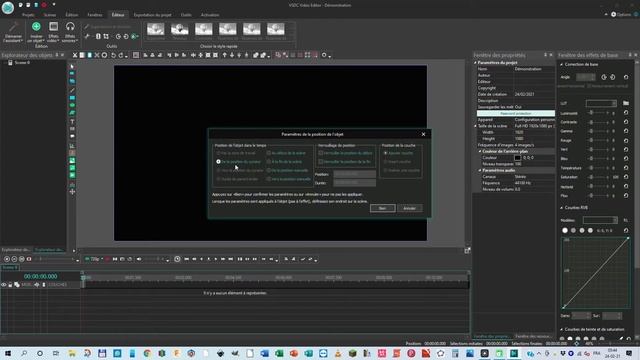
Task: Click the black Couleur swatch
Action: point(518,158)
